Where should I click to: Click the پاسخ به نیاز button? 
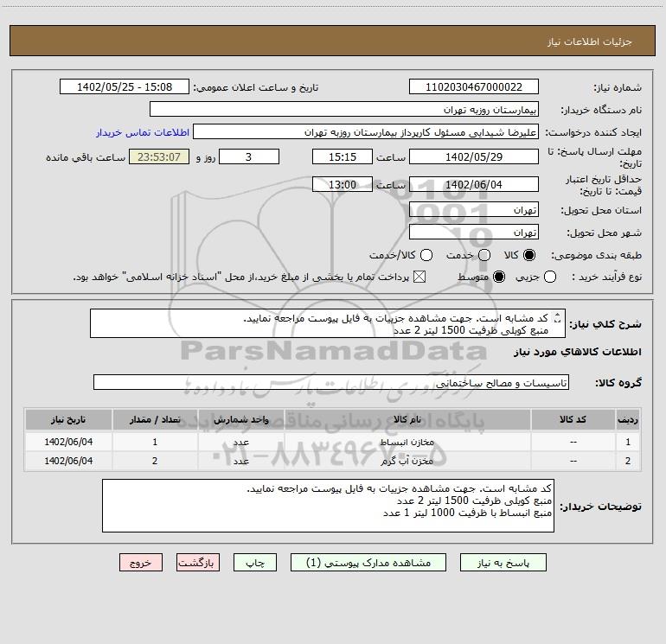[503, 563]
